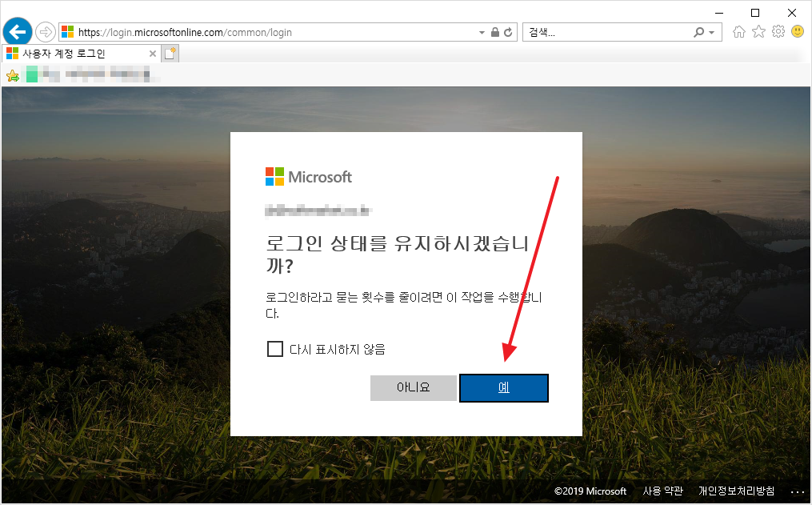Open the '개인정보처리방침' link
812x505 pixels.
[x=736, y=491]
